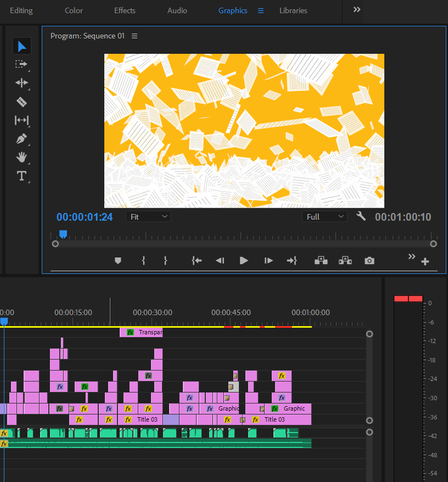
Task: Select the Hand tool
Action: coord(21,158)
